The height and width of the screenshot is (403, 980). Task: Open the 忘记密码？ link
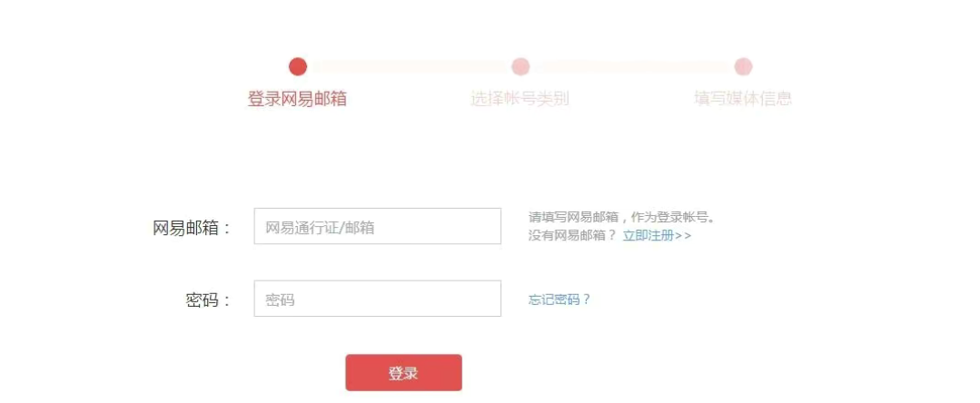pos(559,300)
